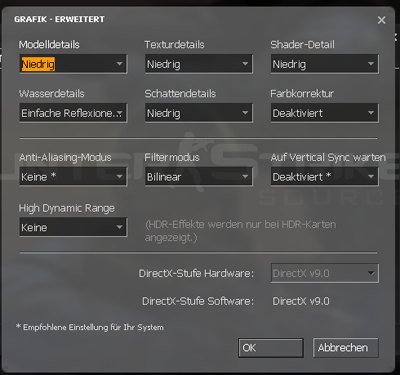Click the Schattendetails label

coord(180,93)
